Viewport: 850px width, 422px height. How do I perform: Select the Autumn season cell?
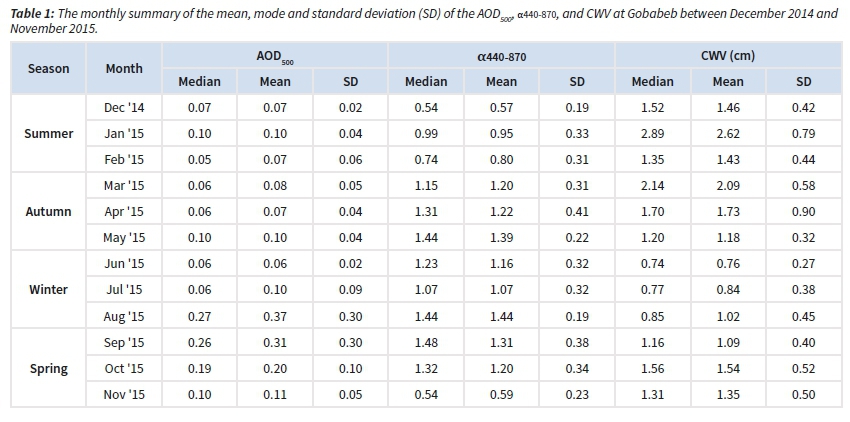(48, 211)
